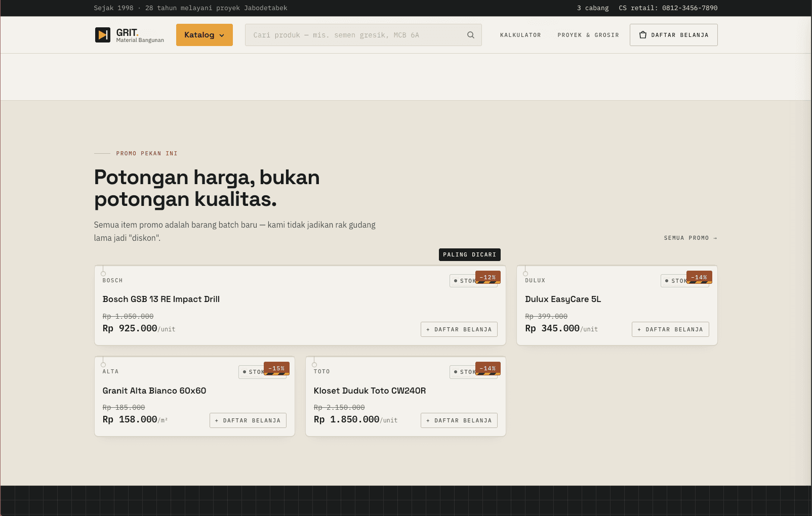Click the -12% discount badge on Bosch card
812x516 pixels.
click(488, 277)
